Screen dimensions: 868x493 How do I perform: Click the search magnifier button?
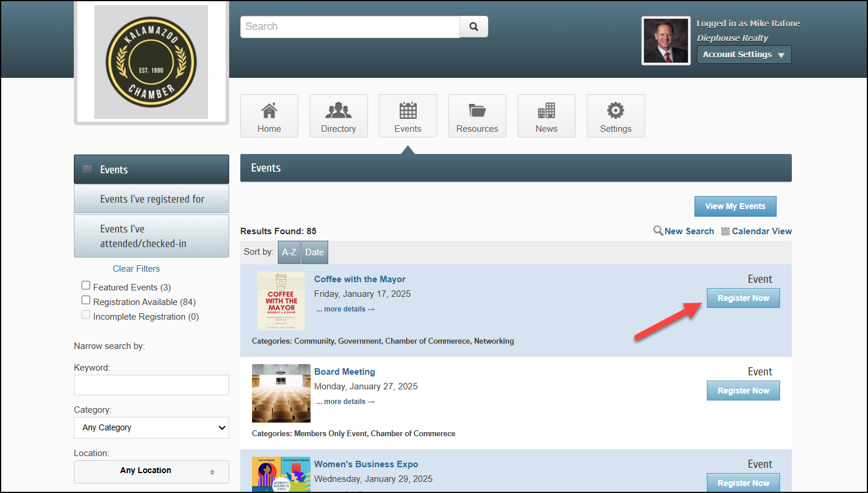[x=474, y=27]
